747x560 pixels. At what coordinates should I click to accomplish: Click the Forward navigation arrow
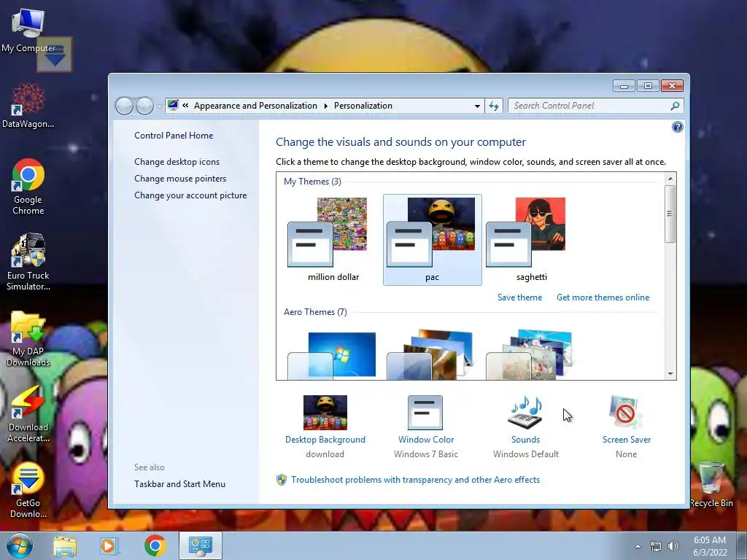tap(144, 106)
